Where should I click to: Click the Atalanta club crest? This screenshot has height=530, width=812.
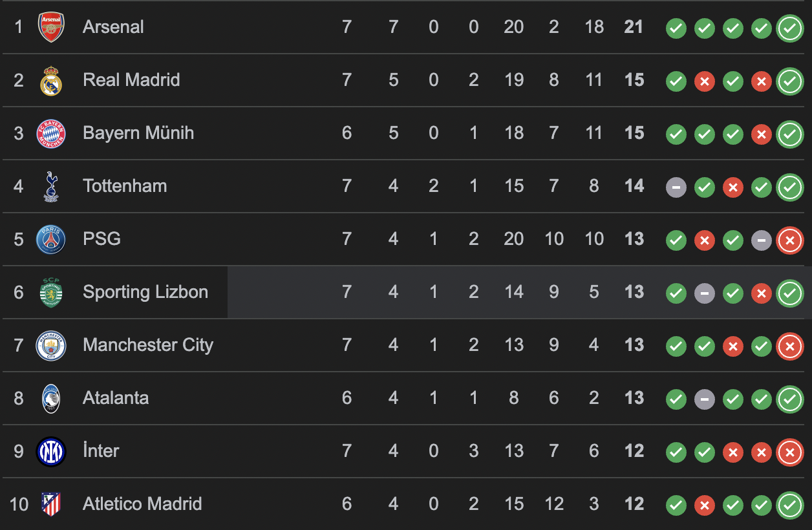tap(51, 399)
